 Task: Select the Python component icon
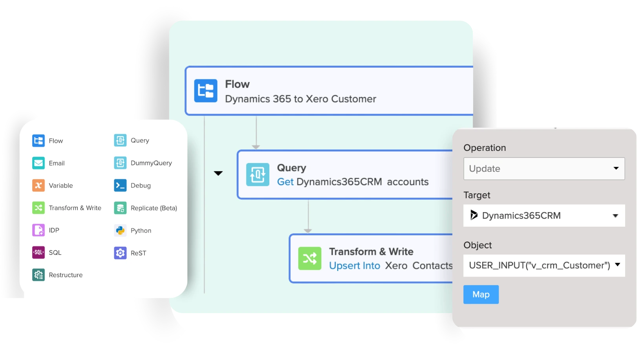pyautogui.click(x=120, y=230)
